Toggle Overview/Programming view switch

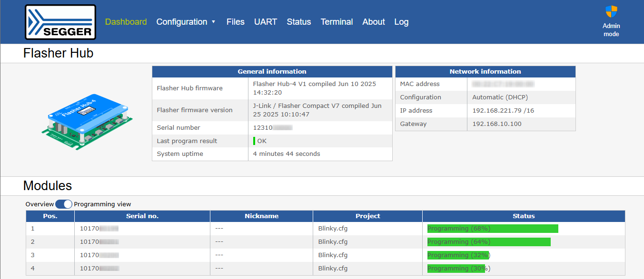pyautogui.click(x=64, y=204)
